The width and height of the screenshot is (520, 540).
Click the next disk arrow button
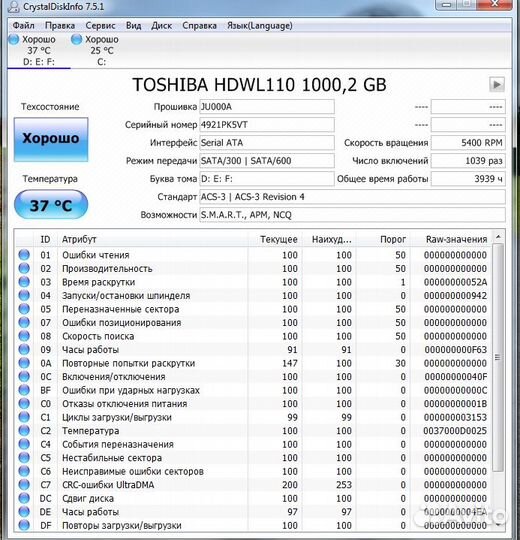pyautogui.click(x=497, y=84)
